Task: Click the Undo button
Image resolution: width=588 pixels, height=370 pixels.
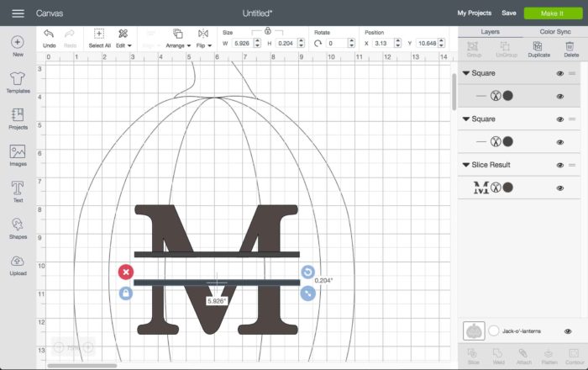Action: pos(49,39)
